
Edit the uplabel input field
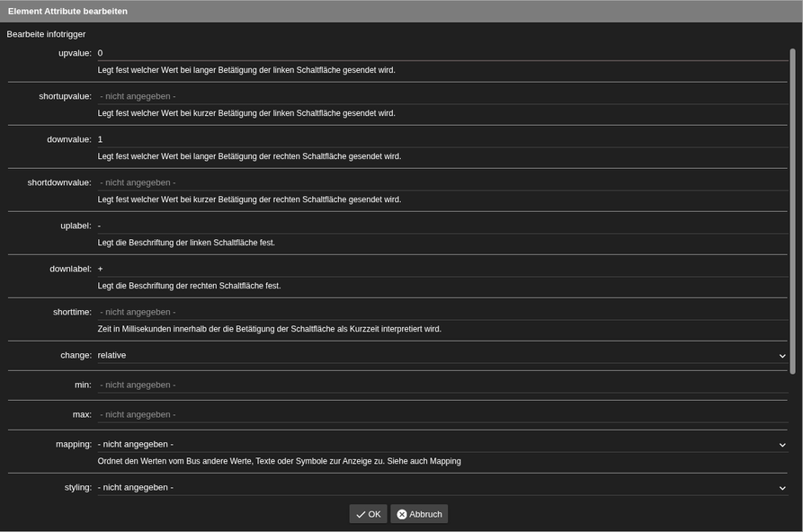[442, 226]
